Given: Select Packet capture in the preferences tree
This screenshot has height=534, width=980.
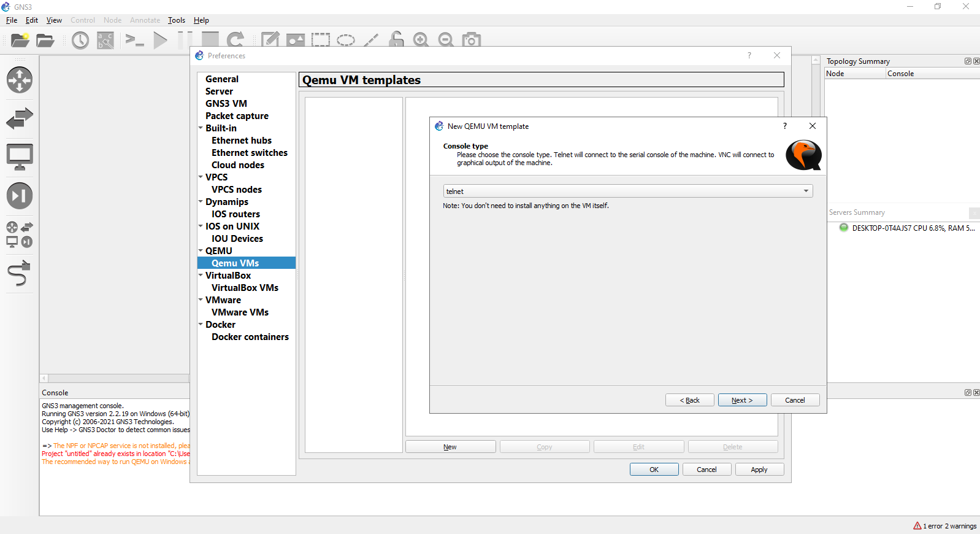Looking at the screenshot, I should [x=237, y=115].
